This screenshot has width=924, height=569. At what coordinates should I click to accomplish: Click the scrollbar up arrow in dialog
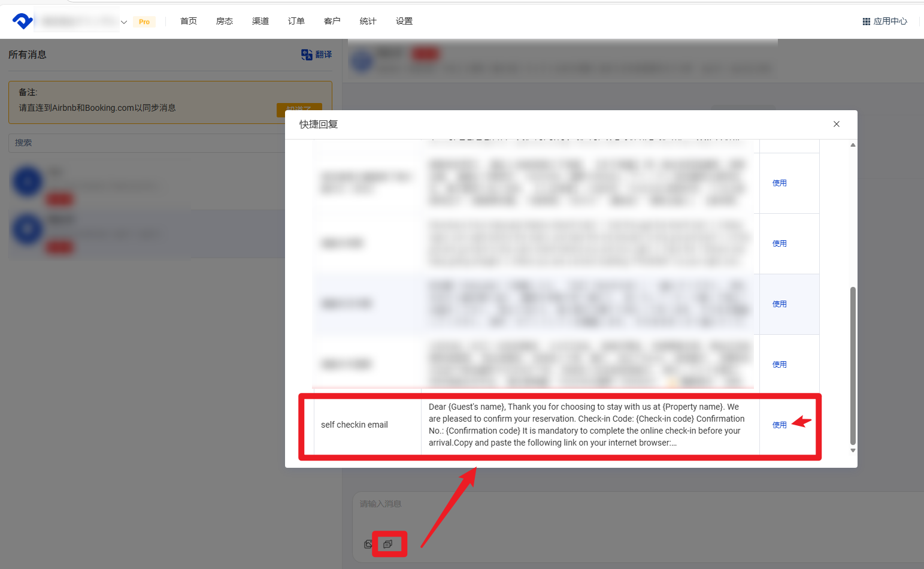pos(853,145)
